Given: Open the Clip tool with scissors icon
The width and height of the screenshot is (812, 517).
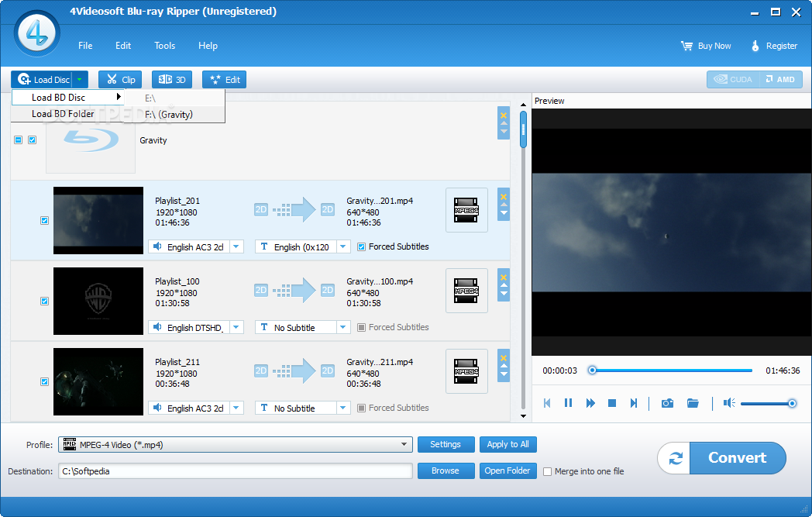Looking at the screenshot, I should click(x=120, y=79).
